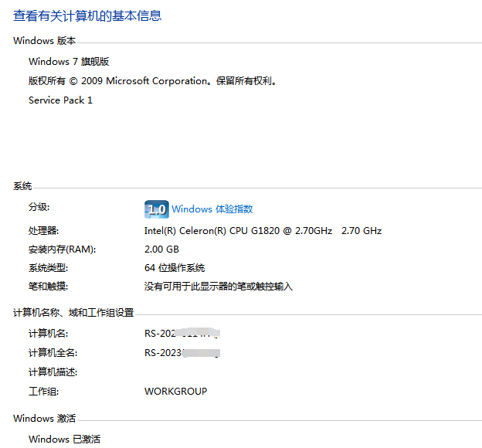Select the 系统类型 label
482x448 pixels.
point(48,268)
